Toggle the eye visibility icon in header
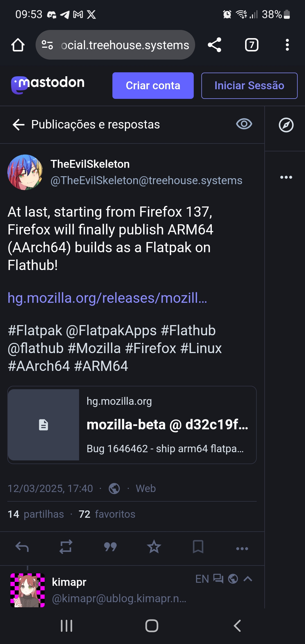The image size is (305, 644). click(x=244, y=124)
